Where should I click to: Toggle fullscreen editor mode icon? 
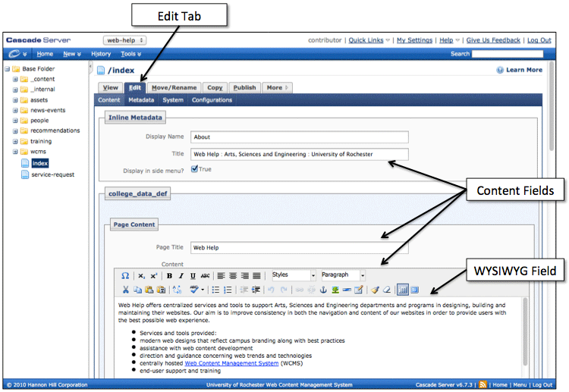point(415,290)
